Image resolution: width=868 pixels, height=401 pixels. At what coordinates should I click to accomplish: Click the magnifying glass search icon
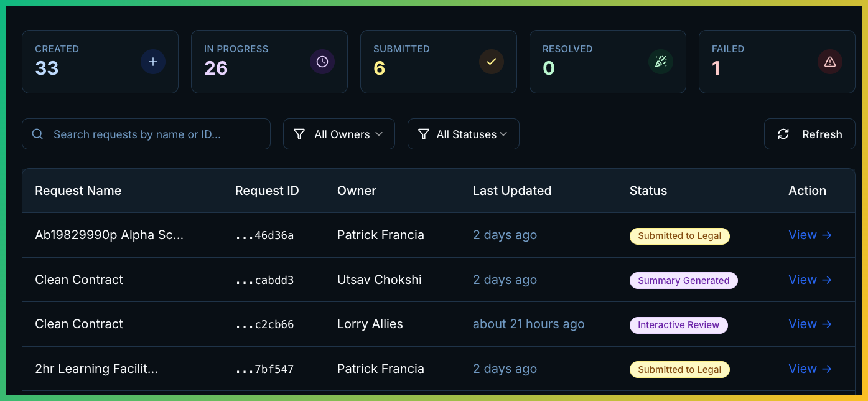[x=37, y=134]
